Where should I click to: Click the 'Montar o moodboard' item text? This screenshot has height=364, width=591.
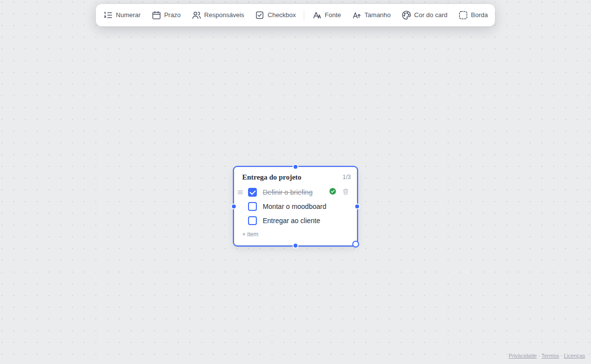pos(295,206)
